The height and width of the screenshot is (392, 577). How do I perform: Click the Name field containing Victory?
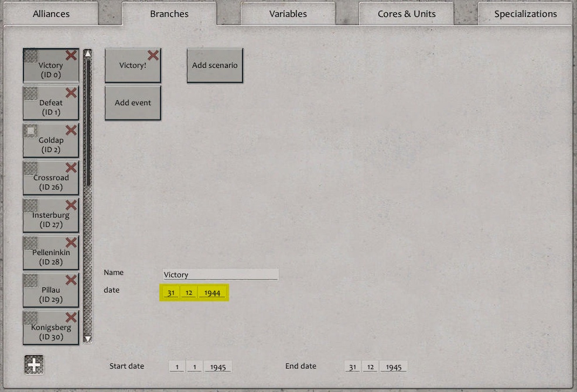pos(220,274)
